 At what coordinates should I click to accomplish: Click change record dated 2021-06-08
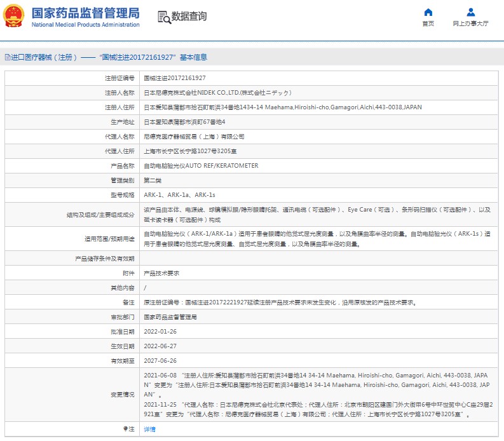[x=317, y=384]
